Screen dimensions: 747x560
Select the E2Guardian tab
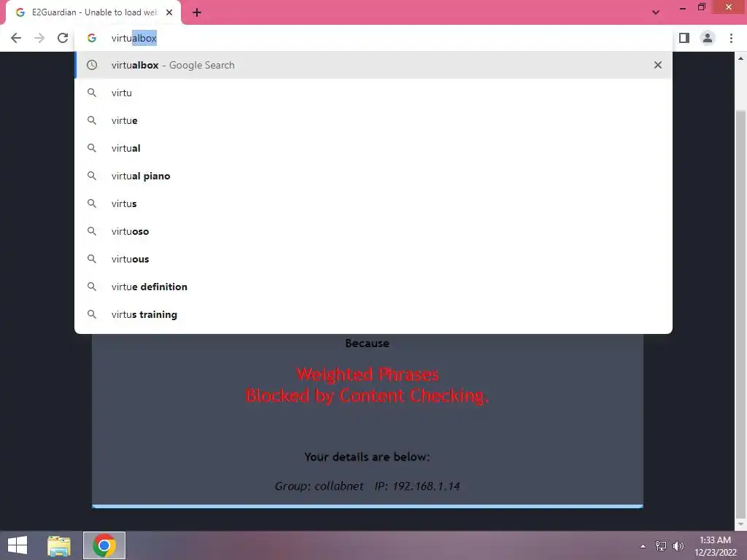(x=93, y=12)
